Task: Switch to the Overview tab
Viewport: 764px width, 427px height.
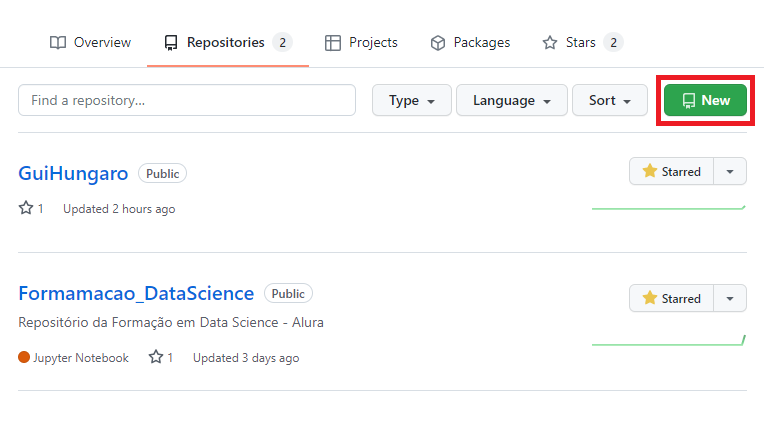Action: pyautogui.click(x=91, y=43)
